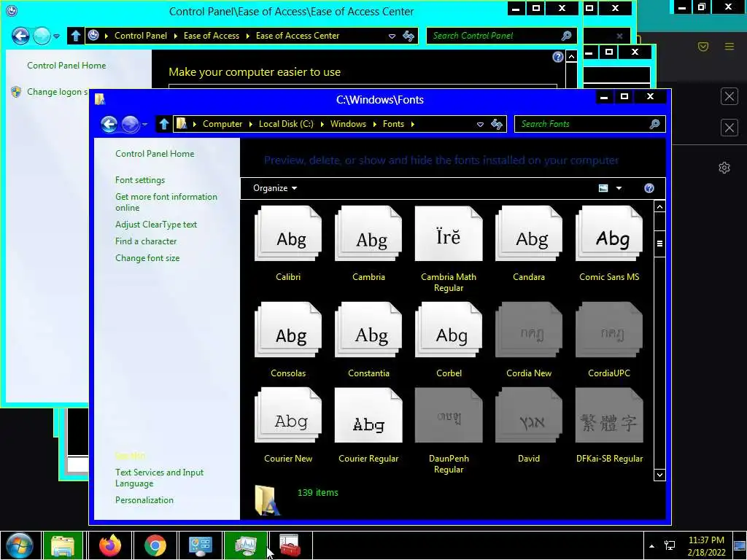
Task: Open Control Panel Home in Fonts window
Action: [x=155, y=154]
